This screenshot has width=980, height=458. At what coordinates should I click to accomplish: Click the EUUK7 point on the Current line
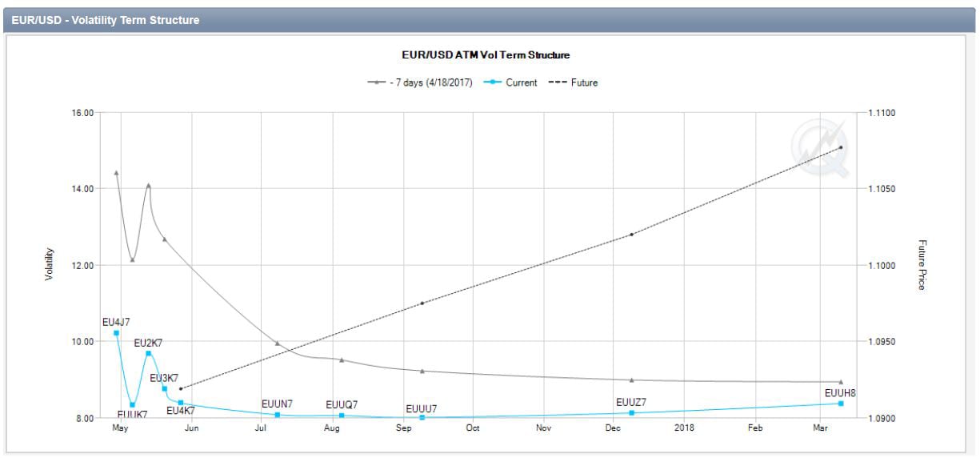click(x=133, y=405)
